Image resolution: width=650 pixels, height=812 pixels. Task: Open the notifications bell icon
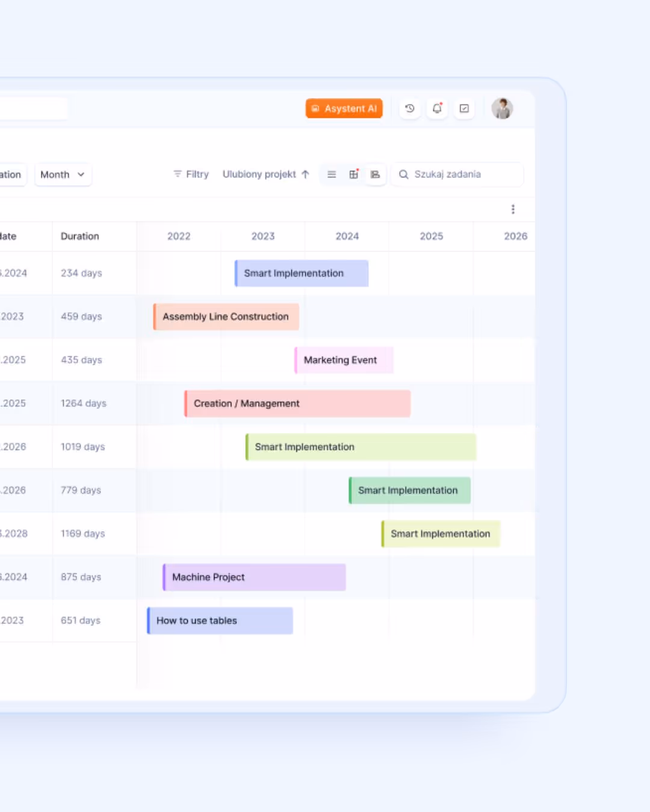click(x=437, y=108)
